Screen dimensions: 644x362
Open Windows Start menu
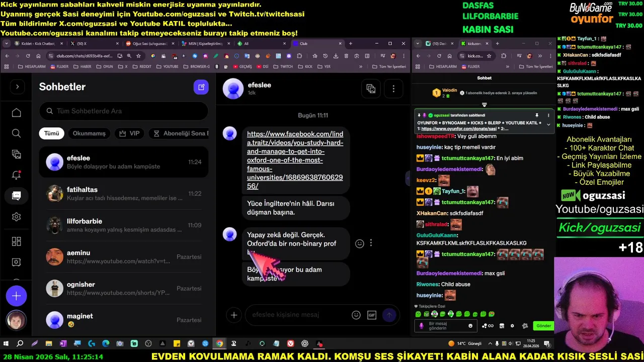click(6, 343)
